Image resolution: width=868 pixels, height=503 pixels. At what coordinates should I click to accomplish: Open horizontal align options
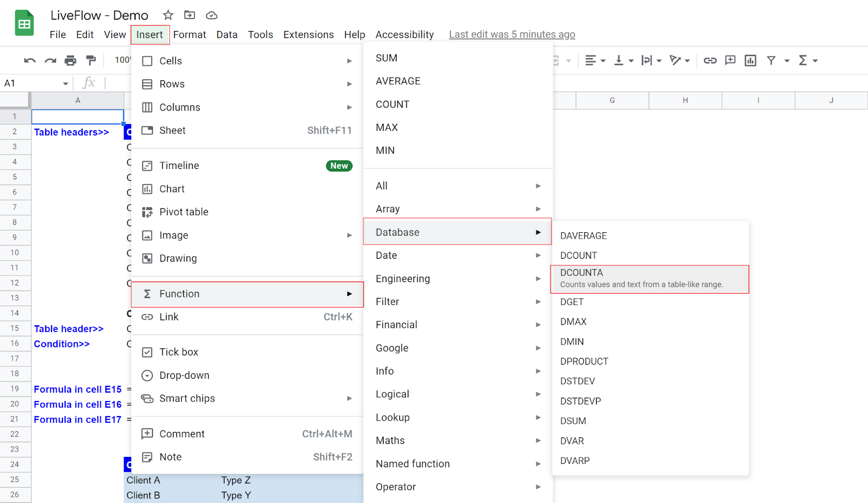pos(595,60)
